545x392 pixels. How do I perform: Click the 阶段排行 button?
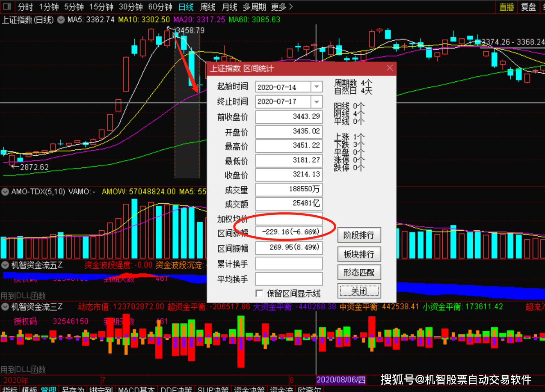(x=359, y=235)
